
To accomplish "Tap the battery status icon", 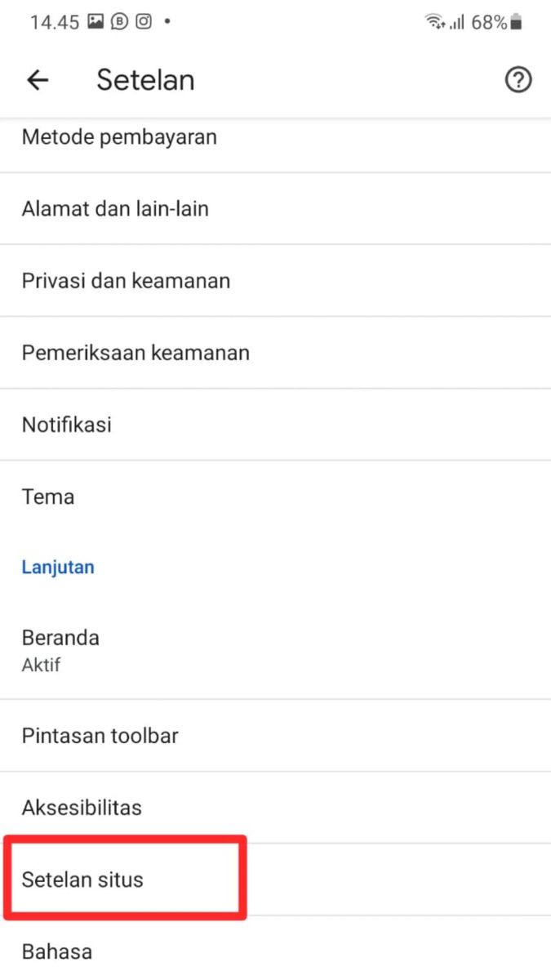I will [516, 23].
